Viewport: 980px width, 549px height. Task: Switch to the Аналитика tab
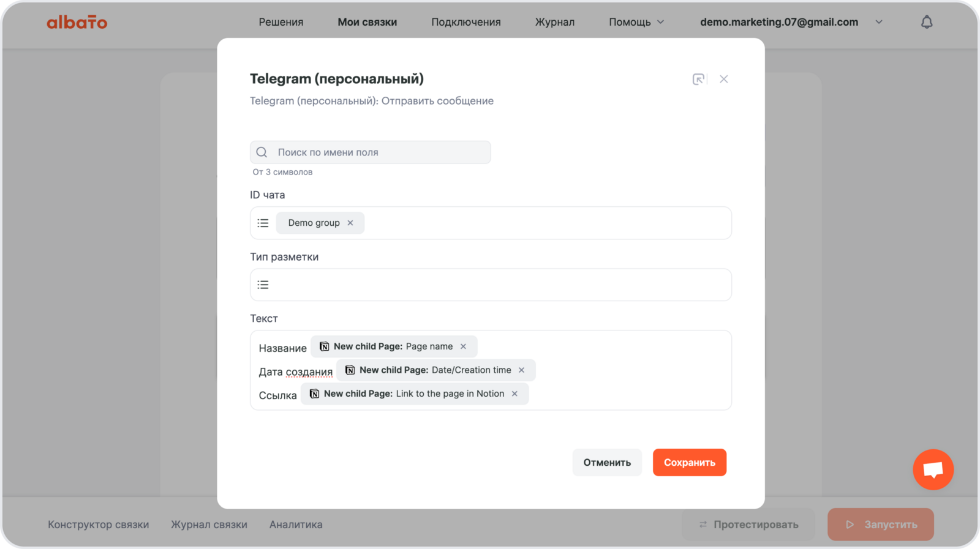[296, 525]
